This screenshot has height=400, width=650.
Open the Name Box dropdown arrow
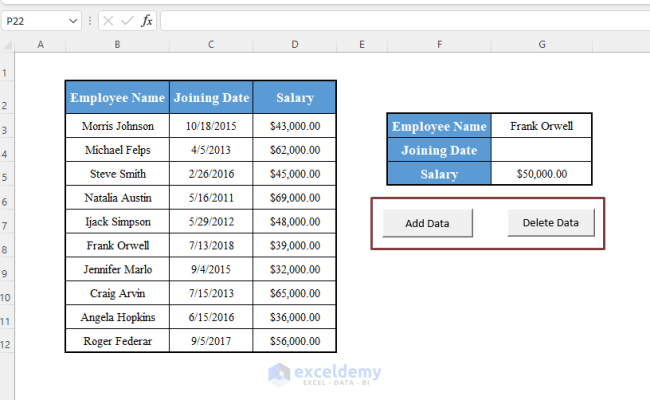tap(73, 21)
